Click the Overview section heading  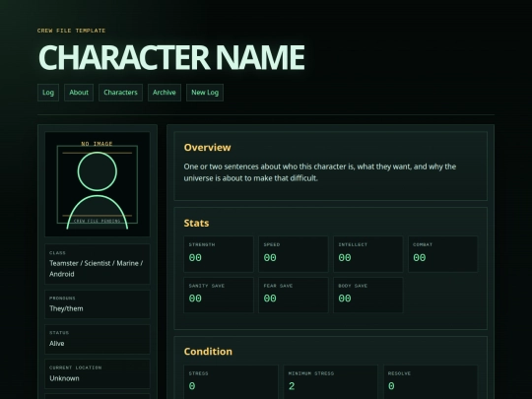coord(207,147)
